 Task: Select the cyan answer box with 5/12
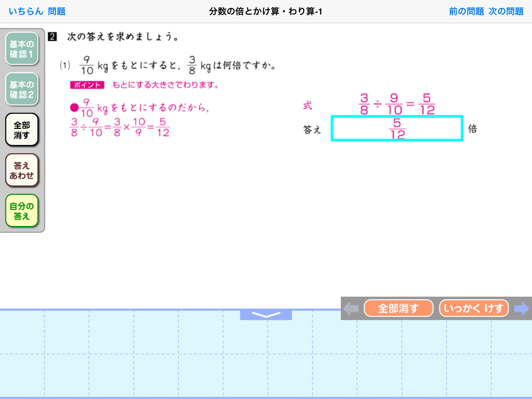tap(397, 128)
